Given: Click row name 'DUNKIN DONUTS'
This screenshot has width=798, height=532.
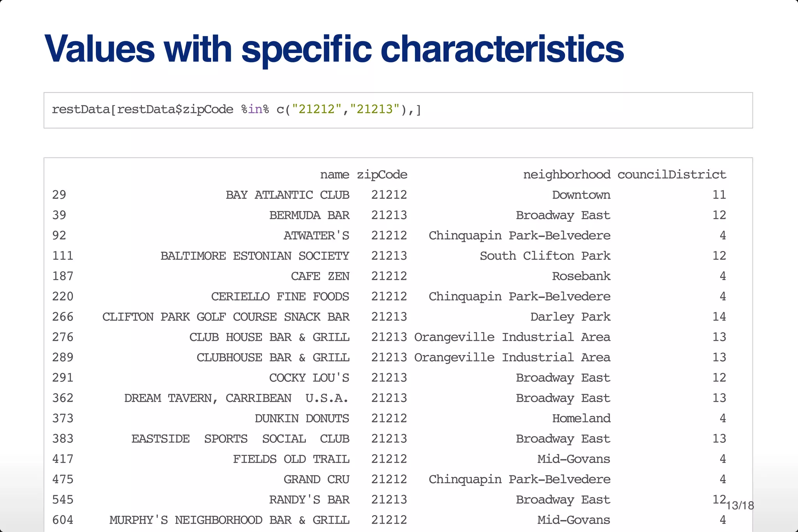Looking at the screenshot, I should (x=302, y=418).
